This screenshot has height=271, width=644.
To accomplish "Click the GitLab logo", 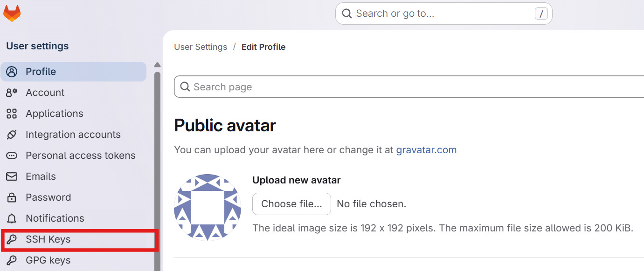I will [x=12, y=13].
